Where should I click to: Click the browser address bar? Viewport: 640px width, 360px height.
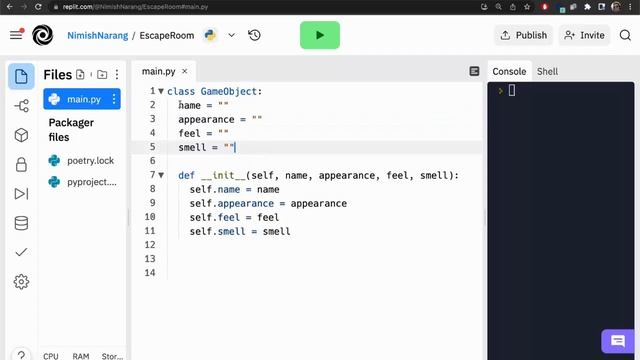pyautogui.click(x=261, y=7)
